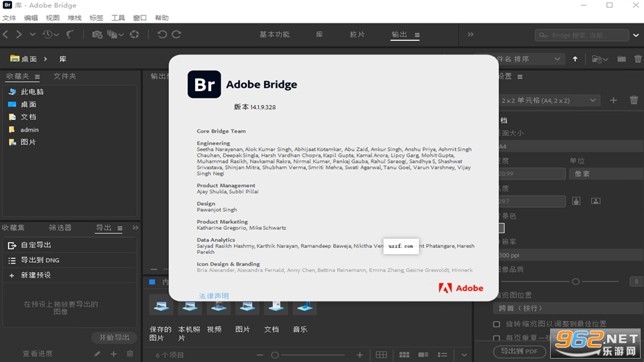Viewport: 644px width, 362px height.
Task: Open the thumbnail position dropdown
Action: tap(568, 308)
